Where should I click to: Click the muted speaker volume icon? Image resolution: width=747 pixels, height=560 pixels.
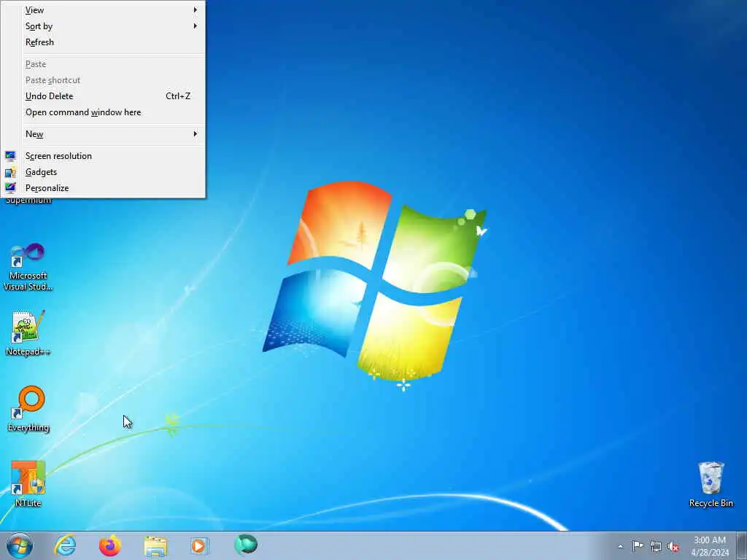[673, 546]
